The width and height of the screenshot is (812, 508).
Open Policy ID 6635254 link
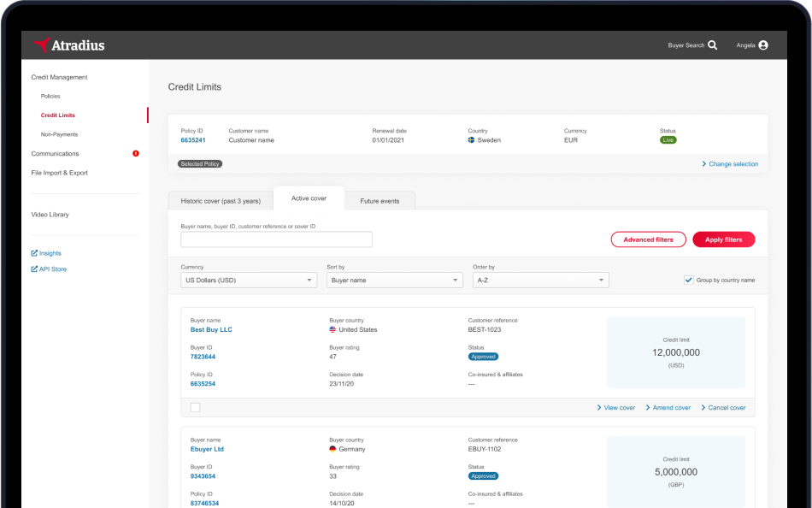click(x=203, y=384)
